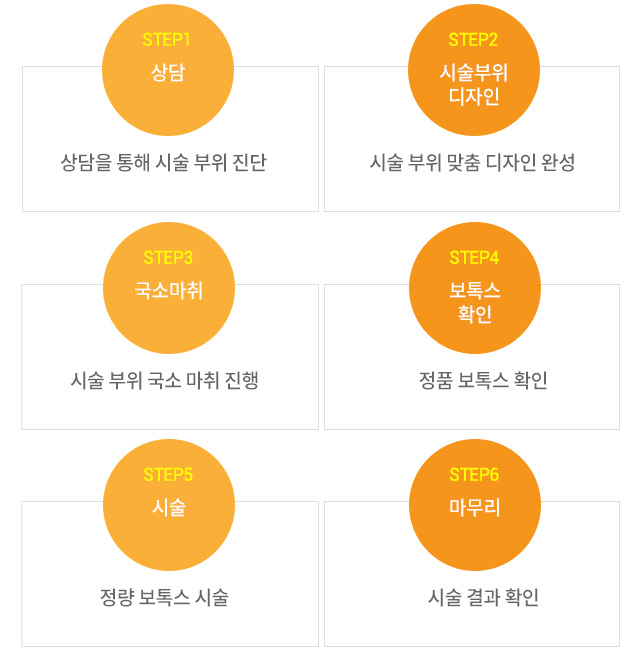This screenshot has width=640, height=647.
Task: Click the STEP2 시술부위 디자인 circle
Action: pyautogui.click(x=474, y=70)
